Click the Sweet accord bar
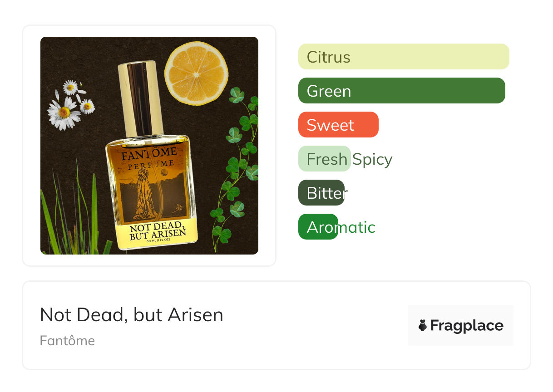The height and width of the screenshot is (392, 553). (338, 125)
